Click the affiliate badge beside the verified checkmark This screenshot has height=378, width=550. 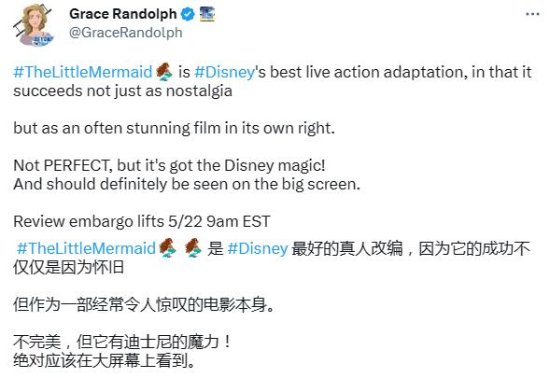coord(207,14)
